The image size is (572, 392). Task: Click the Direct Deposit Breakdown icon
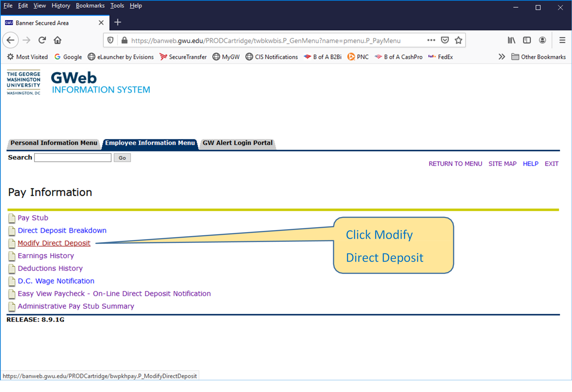12,230
